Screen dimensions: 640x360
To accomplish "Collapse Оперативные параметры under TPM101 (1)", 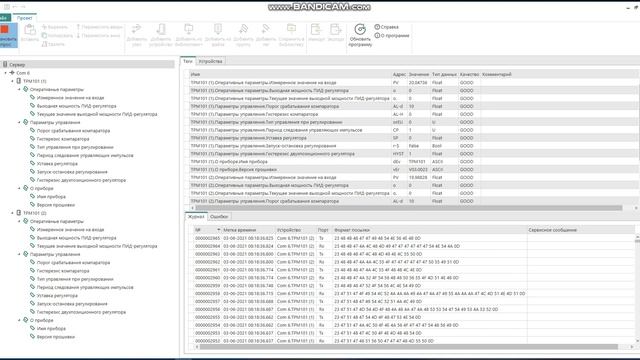I will pos(19,89).
